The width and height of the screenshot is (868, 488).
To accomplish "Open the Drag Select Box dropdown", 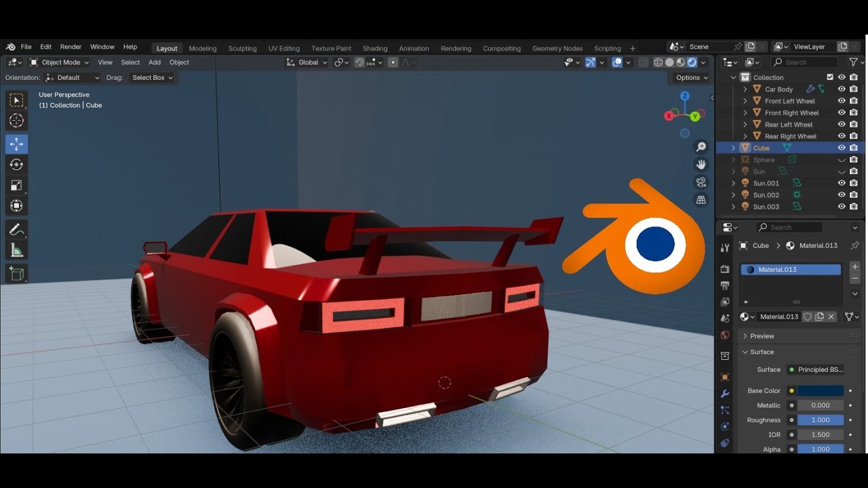I will (152, 78).
